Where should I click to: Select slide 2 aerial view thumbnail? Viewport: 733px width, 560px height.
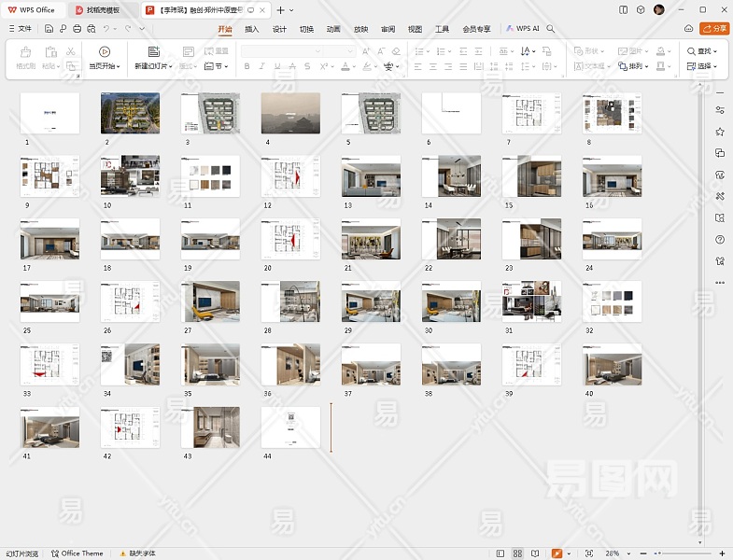(130, 113)
